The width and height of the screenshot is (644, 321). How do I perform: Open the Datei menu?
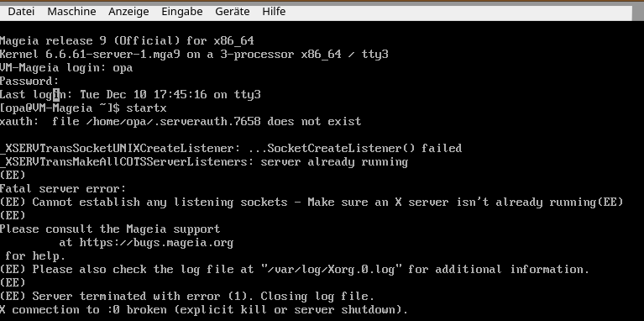[x=21, y=12]
